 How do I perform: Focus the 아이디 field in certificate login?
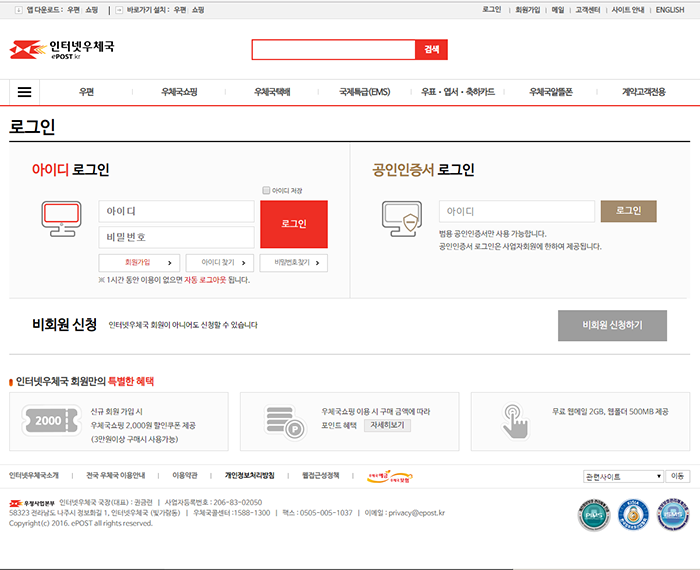pyautogui.click(x=517, y=211)
